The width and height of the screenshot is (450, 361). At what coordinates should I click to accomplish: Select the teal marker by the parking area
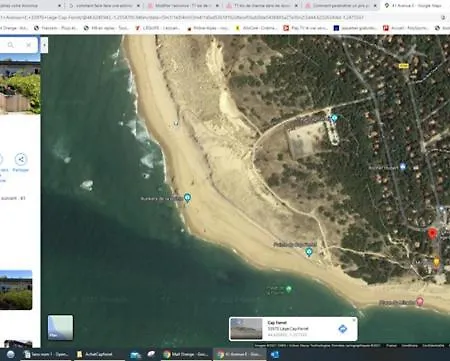click(334, 117)
